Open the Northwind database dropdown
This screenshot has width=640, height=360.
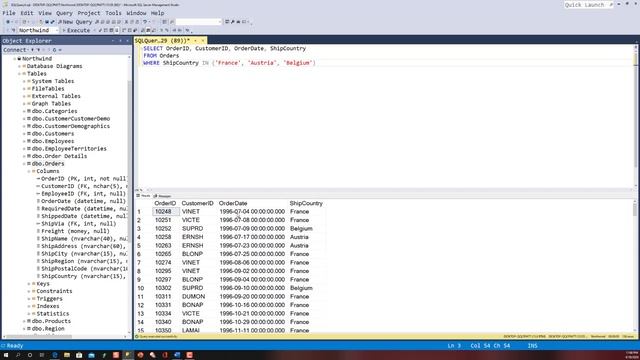pos(38,30)
